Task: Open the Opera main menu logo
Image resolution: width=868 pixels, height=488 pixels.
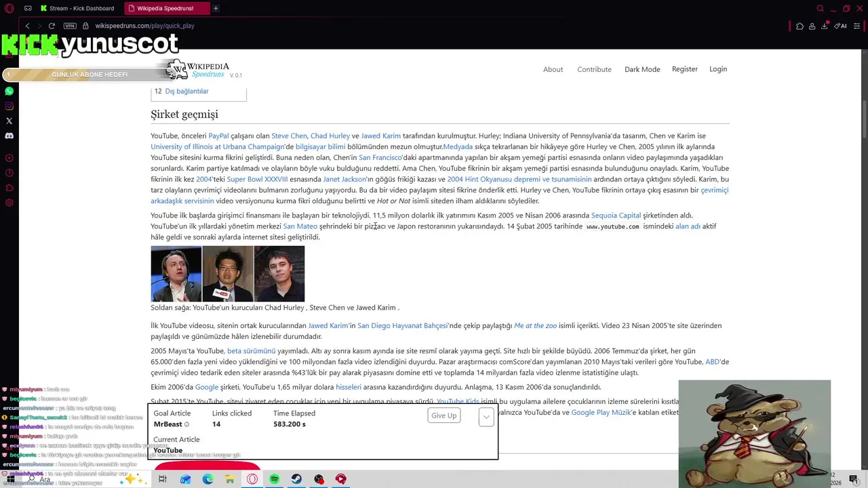Action: coord(9,8)
